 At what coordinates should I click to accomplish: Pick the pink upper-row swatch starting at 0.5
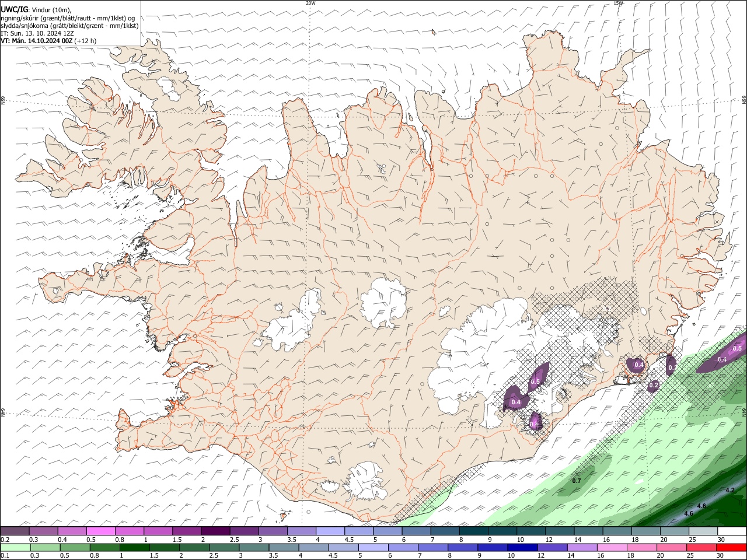(100, 531)
